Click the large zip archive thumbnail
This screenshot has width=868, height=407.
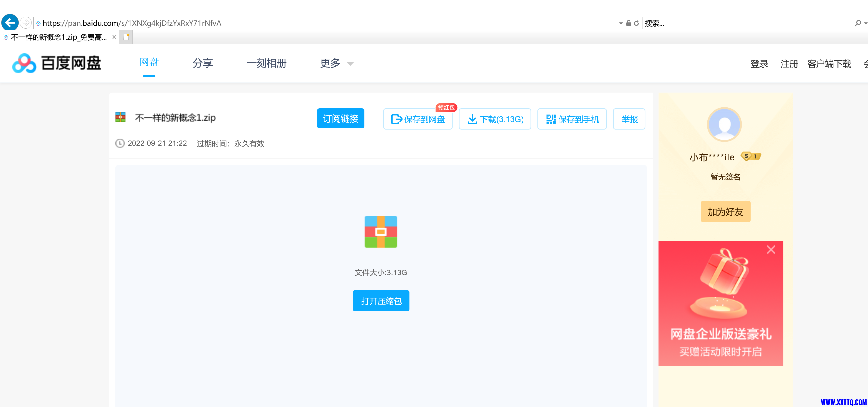point(381,232)
